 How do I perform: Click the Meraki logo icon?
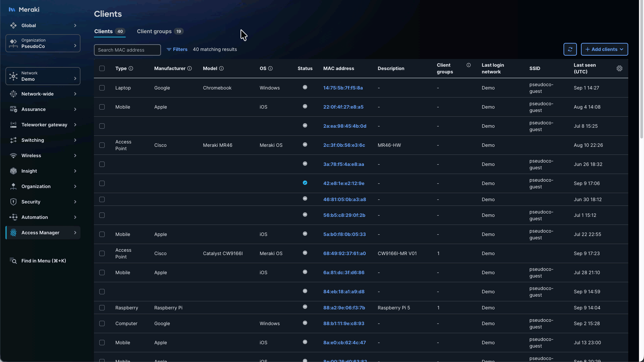(x=12, y=9)
